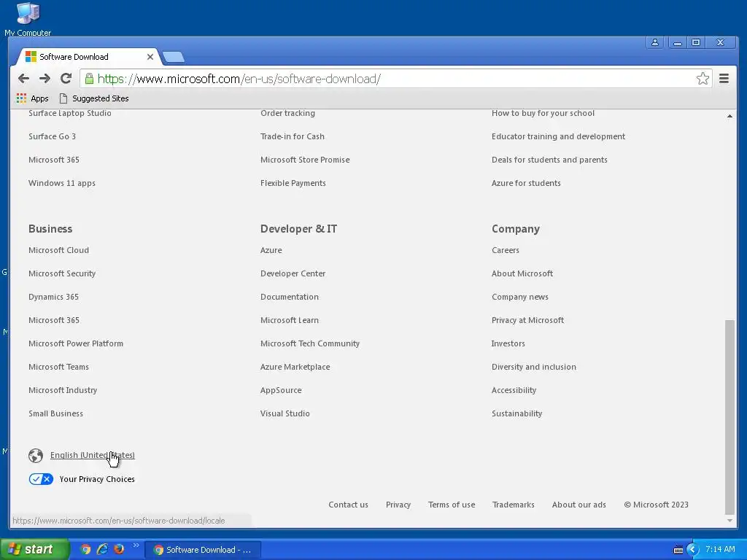Viewport: 747px width, 560px height.
Task: Open the About our ads link
Action: coord(578,505)
